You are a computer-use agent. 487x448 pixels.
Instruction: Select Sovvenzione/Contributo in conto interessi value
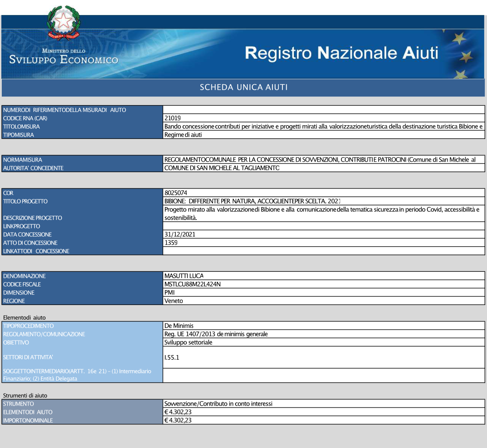(x=218, y=404)
